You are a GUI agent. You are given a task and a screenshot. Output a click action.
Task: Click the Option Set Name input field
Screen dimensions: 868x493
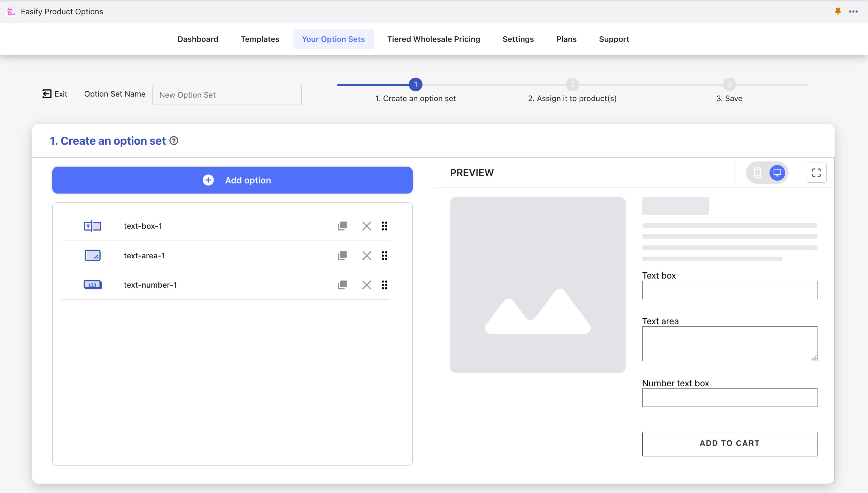[226, 94]
